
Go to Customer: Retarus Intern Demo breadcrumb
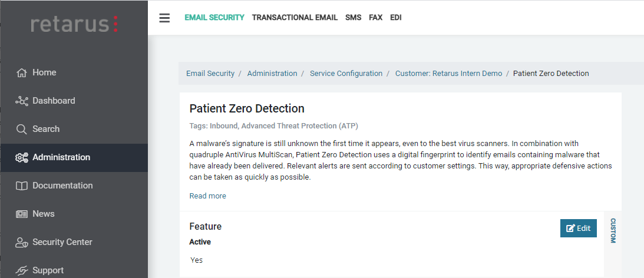point(448,74)
